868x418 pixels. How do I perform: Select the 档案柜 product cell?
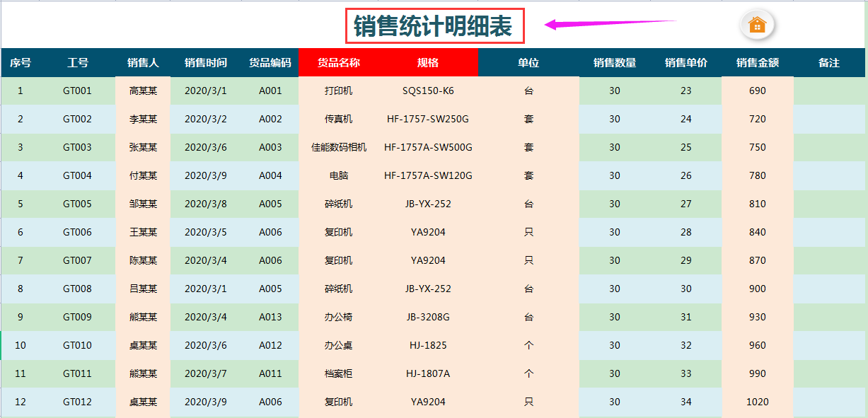click(x=339, y=373)
